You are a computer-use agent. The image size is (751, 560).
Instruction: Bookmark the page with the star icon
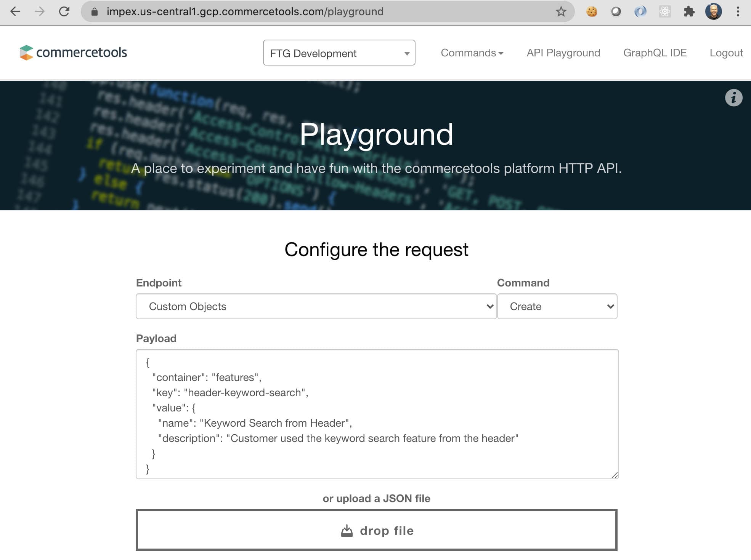click(561, 12)
